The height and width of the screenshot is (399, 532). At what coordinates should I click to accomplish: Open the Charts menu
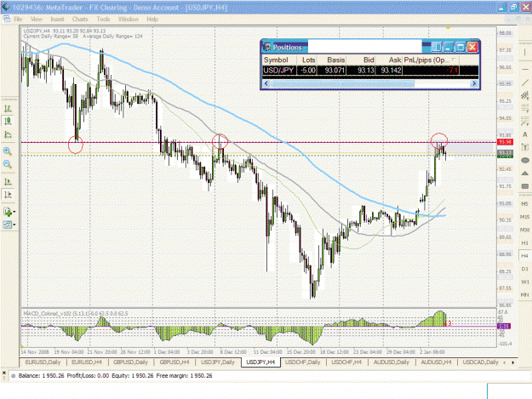[80, 19]
